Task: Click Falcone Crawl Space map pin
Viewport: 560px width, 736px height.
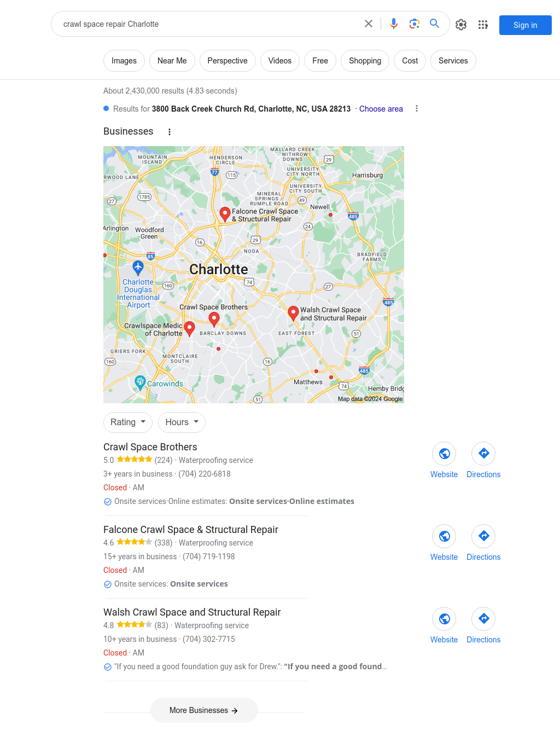Action: coord(225,214)
